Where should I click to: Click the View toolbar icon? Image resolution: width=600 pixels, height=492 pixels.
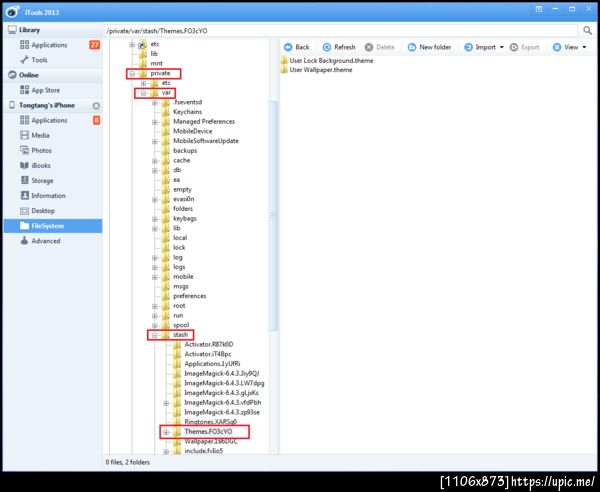pyautogui.click(x=557, y=47)
